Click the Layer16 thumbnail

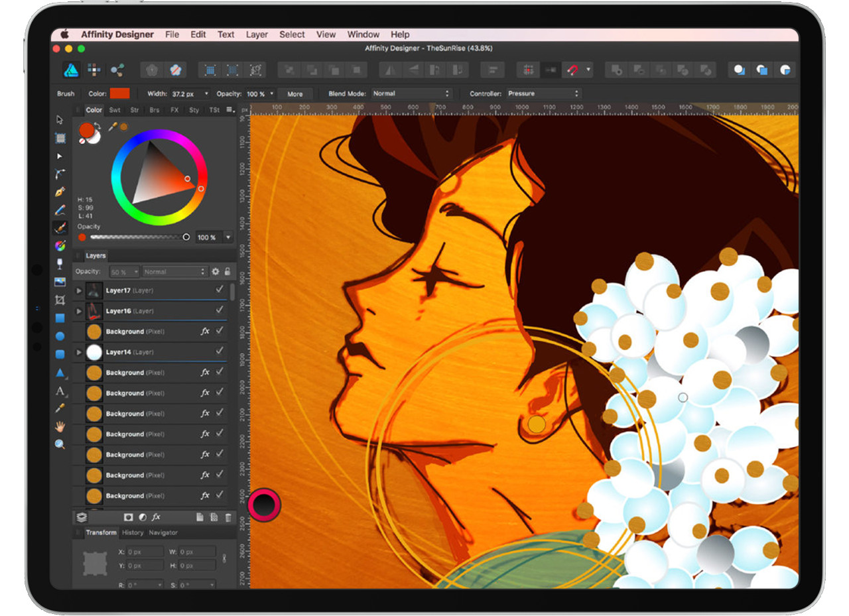pos(94,310)
